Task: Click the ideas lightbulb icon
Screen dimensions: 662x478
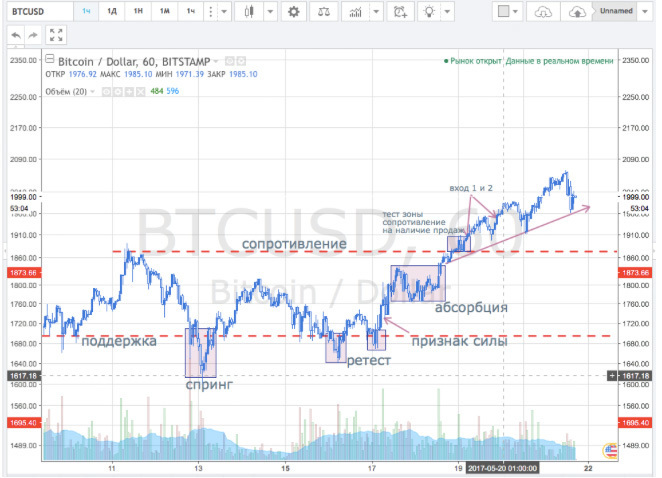Action: pyautogui.click(x=429, y=11)
